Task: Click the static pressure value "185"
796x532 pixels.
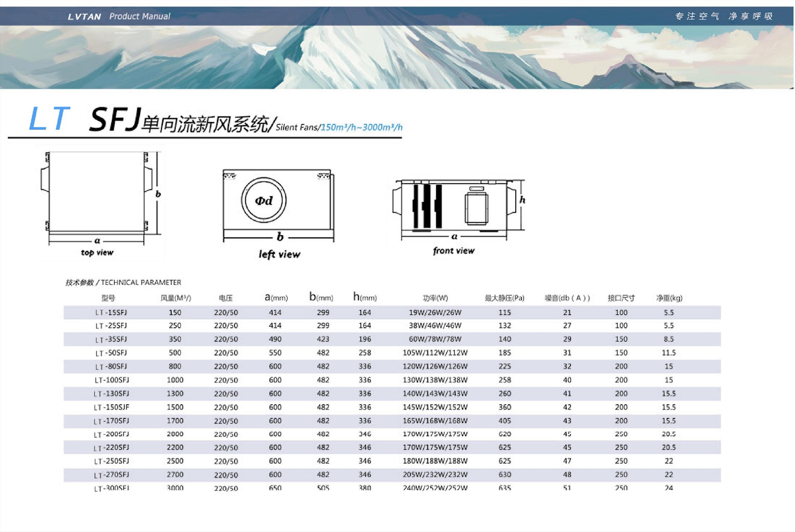Action: pyautogui.click(x=505, y=353)
